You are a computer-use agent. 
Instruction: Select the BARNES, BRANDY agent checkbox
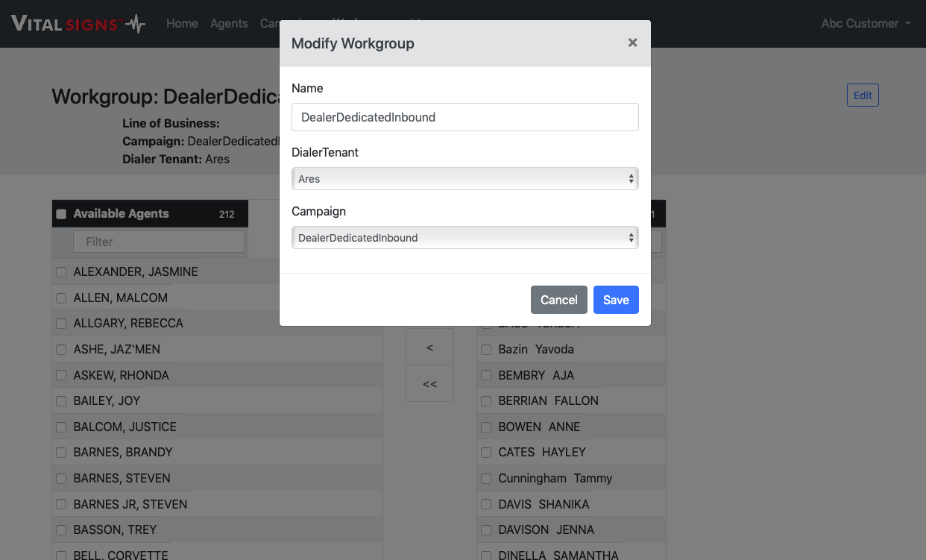point(61,453)
